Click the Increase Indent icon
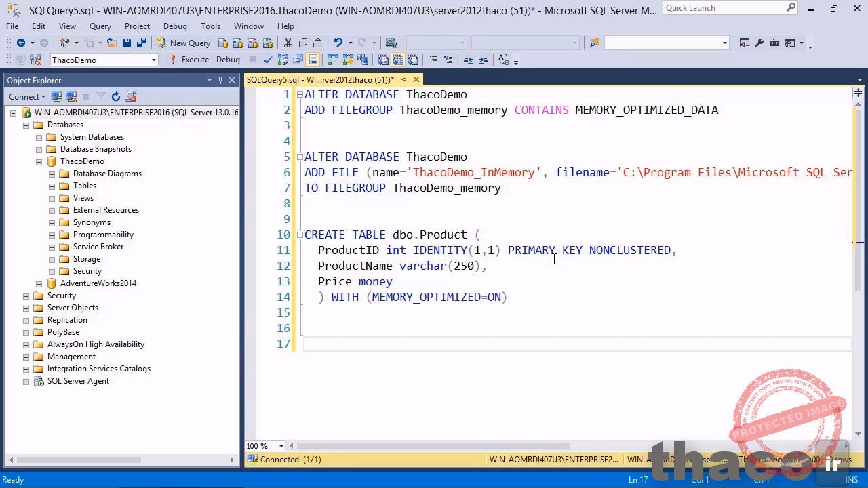This screenshot has width=868, height=488. 483,60
